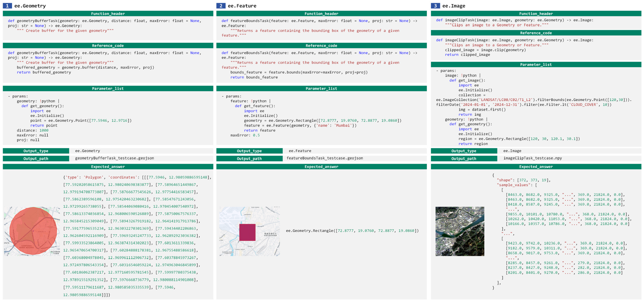Viewport: 644px width, 303px height.
Task: Click featureBoundsTask_testcase.geojson file name
Action: point(325,158)
